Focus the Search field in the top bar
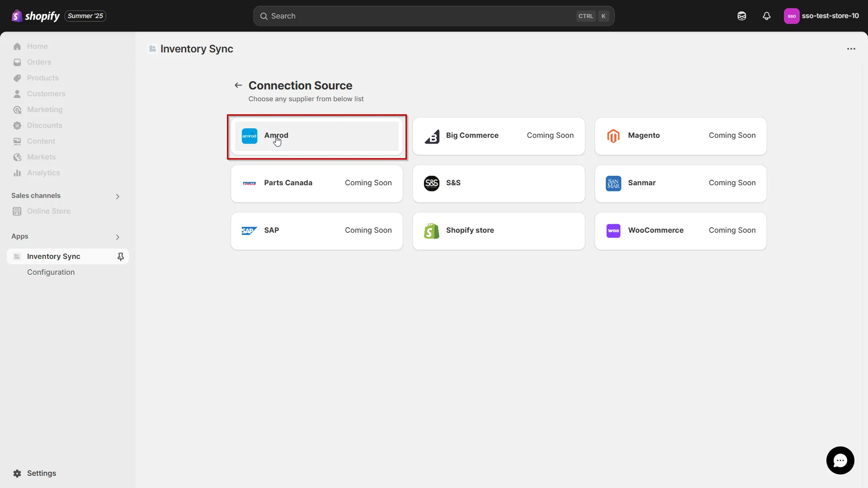 (434, 16)
